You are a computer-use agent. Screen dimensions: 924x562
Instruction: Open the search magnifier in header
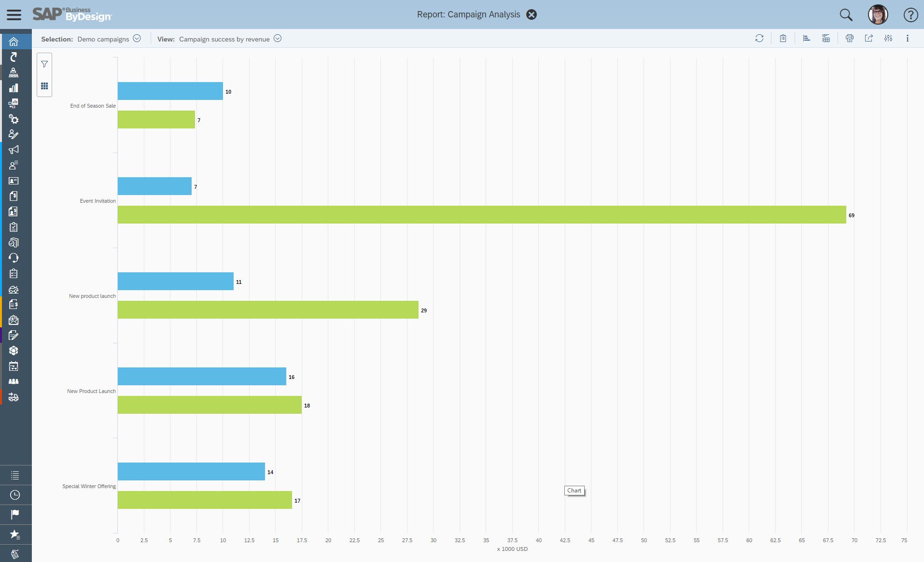[846, 14]
